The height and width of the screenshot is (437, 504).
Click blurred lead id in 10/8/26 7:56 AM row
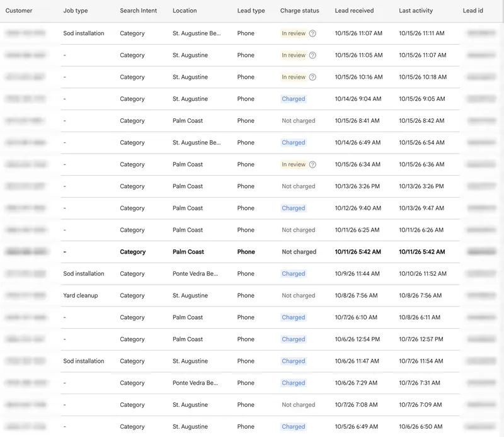tap(481, 295)
